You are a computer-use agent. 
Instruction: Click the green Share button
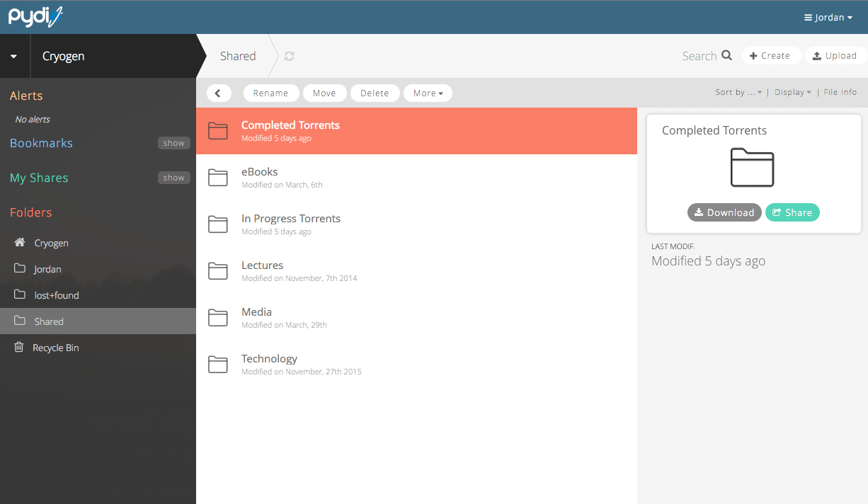coord(792,212)
